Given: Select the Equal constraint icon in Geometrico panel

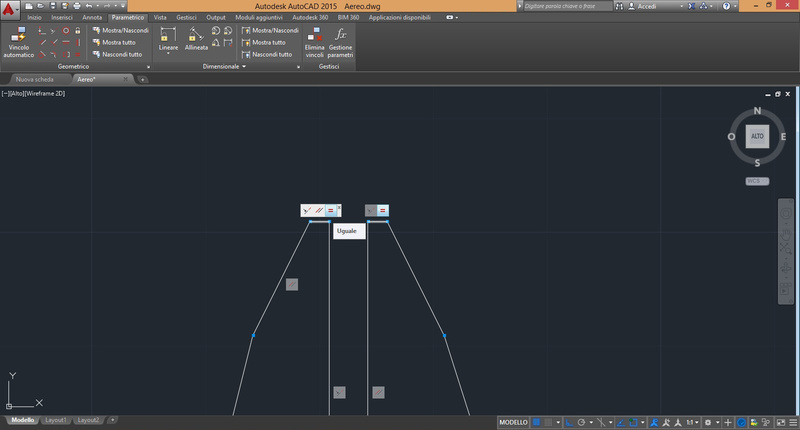Looking at the screenshot, I should pos(78,55).
